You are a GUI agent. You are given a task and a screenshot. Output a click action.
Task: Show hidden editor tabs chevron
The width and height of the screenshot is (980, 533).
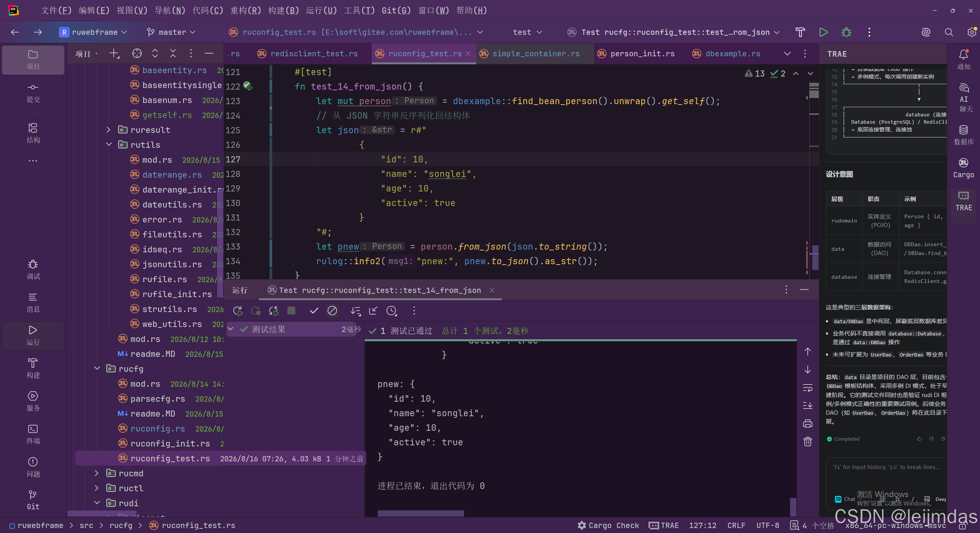point(787,54)
